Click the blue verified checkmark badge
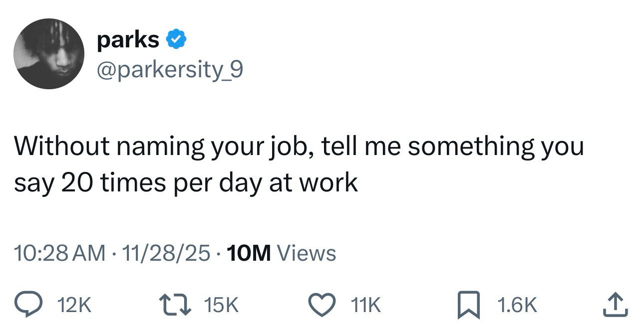 [x=175, y=39]
